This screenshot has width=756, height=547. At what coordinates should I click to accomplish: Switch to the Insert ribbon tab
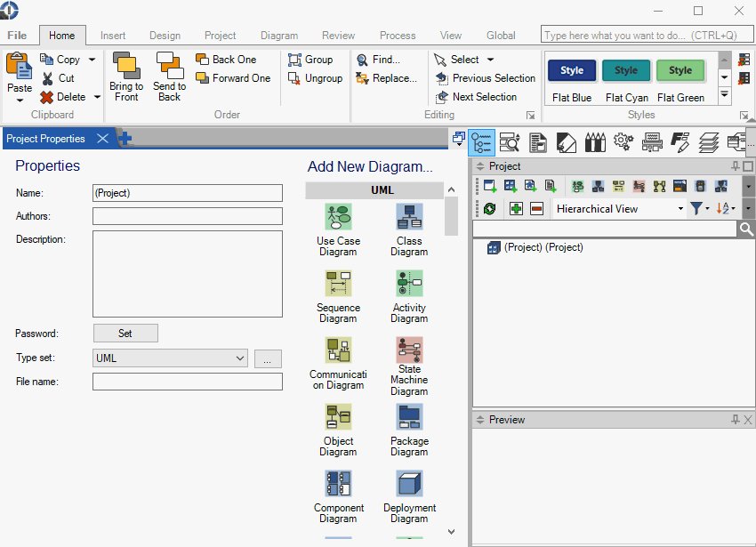113,36
